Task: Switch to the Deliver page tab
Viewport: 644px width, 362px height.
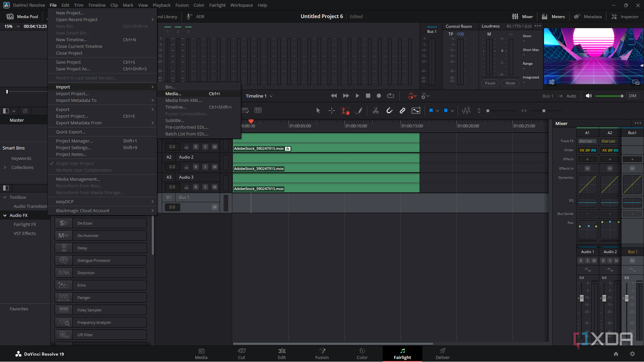Action: tap(443, 354)
